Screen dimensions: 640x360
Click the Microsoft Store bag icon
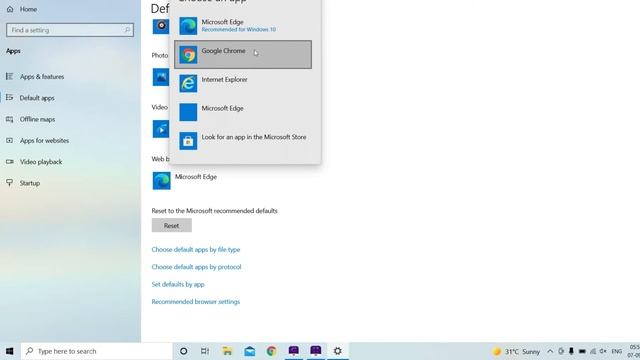188,141
